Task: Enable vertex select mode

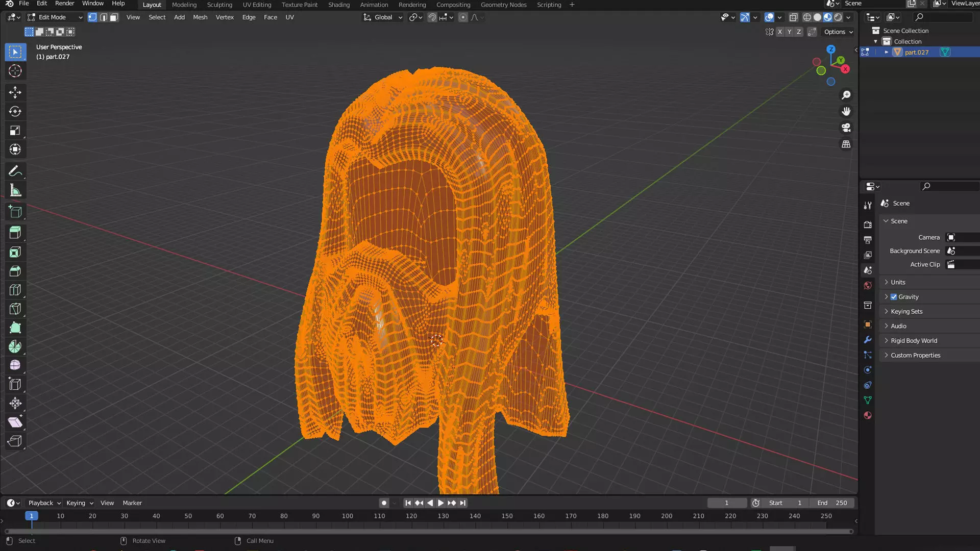Action: [x=92, y=17]
